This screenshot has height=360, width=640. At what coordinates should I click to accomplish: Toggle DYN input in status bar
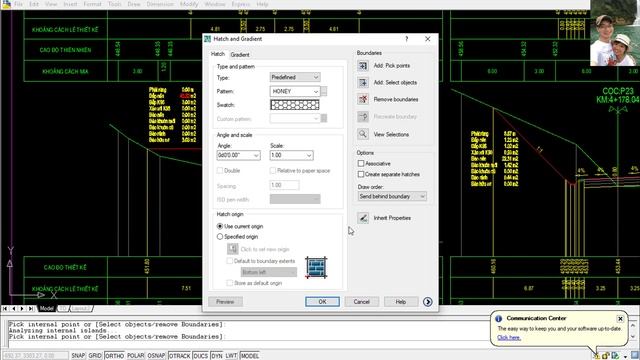[217, 356]
